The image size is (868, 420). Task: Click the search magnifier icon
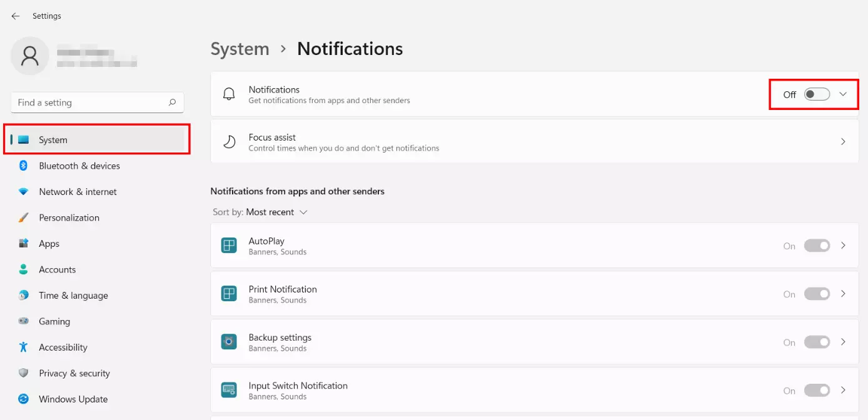(x=172, y=102)
